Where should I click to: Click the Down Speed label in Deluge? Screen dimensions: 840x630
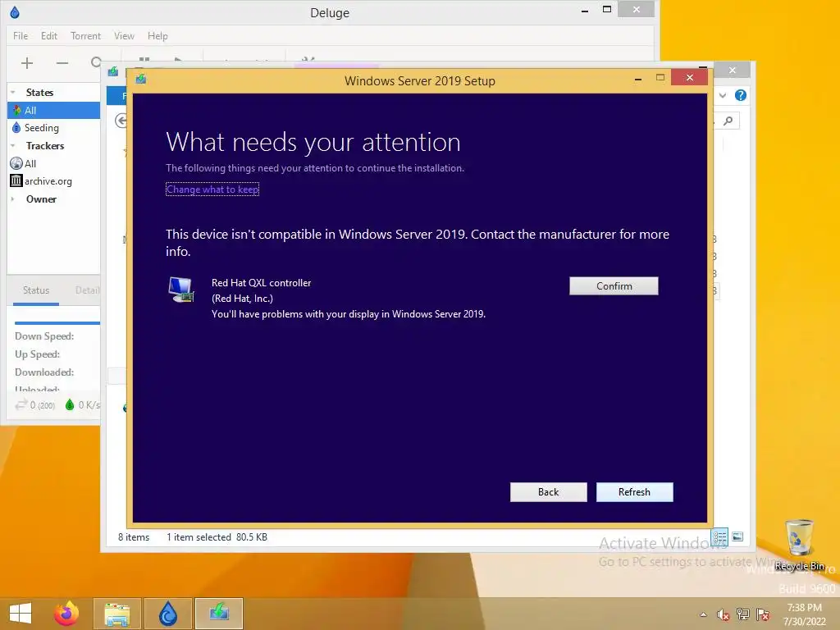(44, 336)
